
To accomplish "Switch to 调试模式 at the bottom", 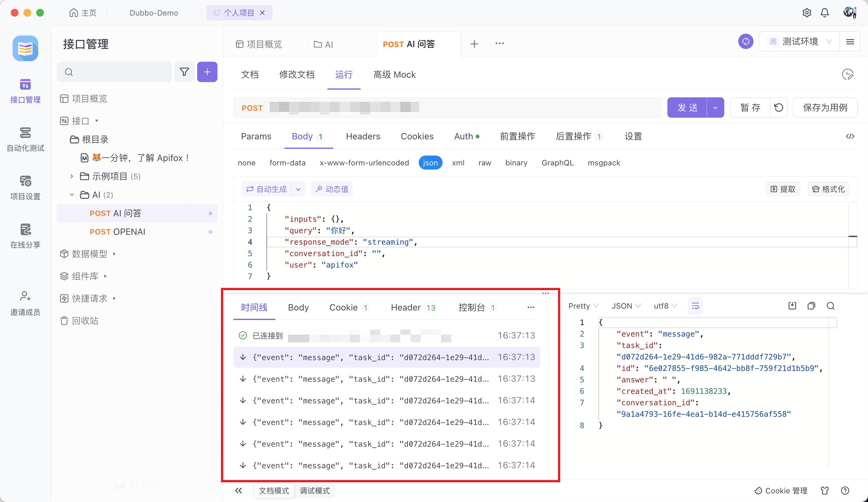I will (x=314, y=491).
